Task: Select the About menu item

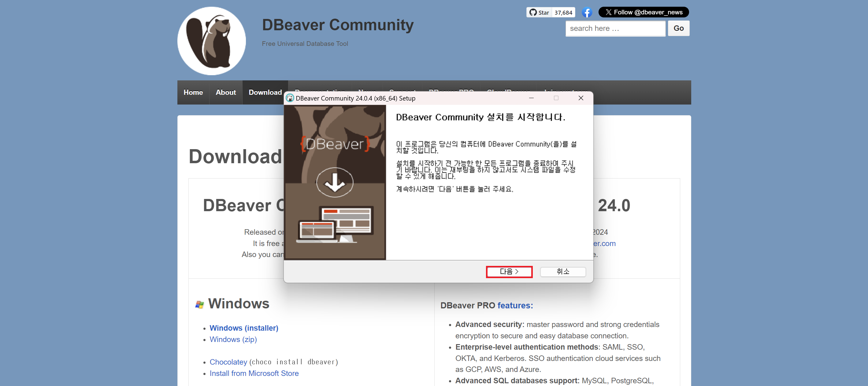Action: click(x=226, y=92)
